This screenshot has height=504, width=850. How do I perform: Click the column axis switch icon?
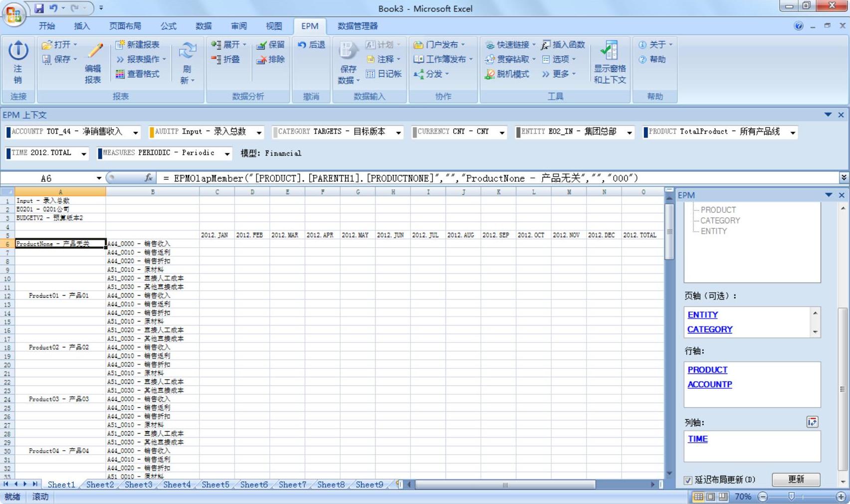coord(812,422)
